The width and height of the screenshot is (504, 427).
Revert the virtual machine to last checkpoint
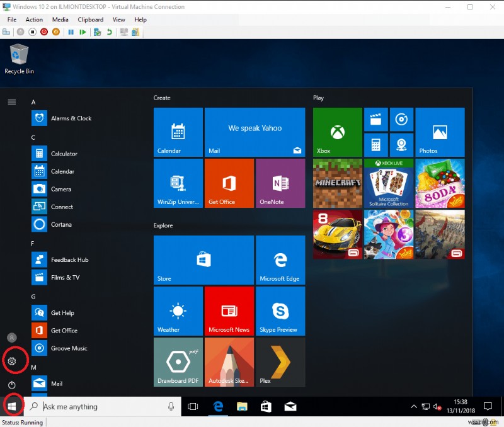(x=108, y=31)
